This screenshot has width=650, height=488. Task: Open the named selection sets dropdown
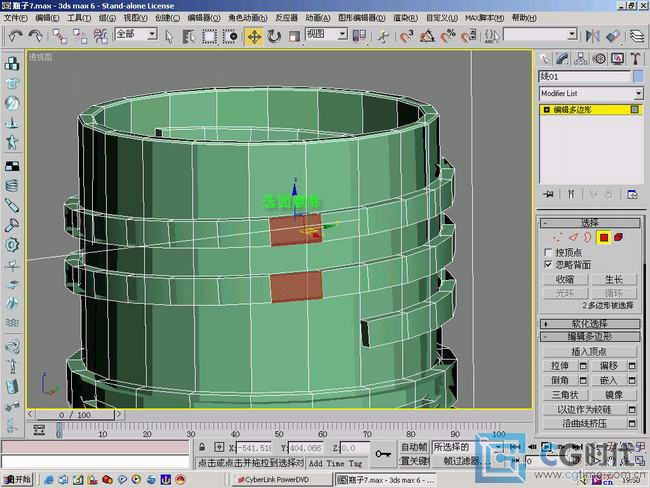click(x=572, y=34)
